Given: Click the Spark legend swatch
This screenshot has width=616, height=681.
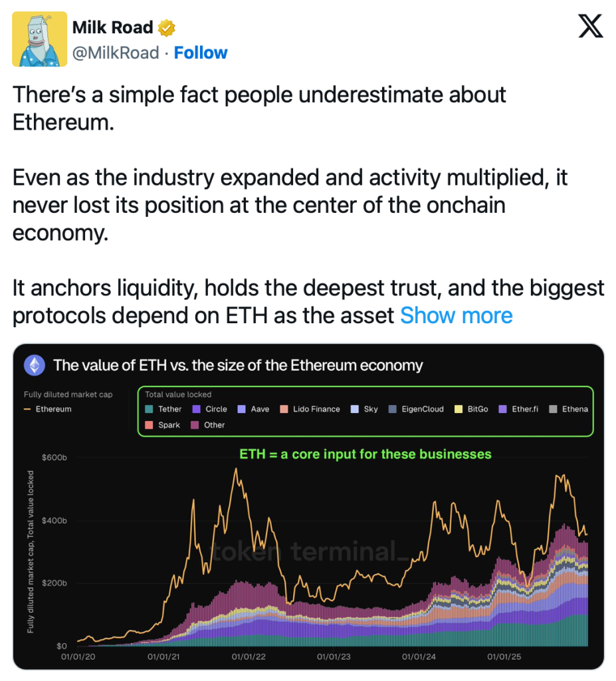Looking at the screenshot, I should 150,425.
